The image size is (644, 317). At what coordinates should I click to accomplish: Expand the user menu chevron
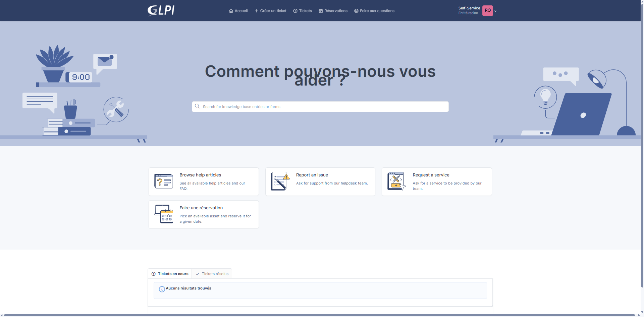pyautogui.click(x=495, y=11)
